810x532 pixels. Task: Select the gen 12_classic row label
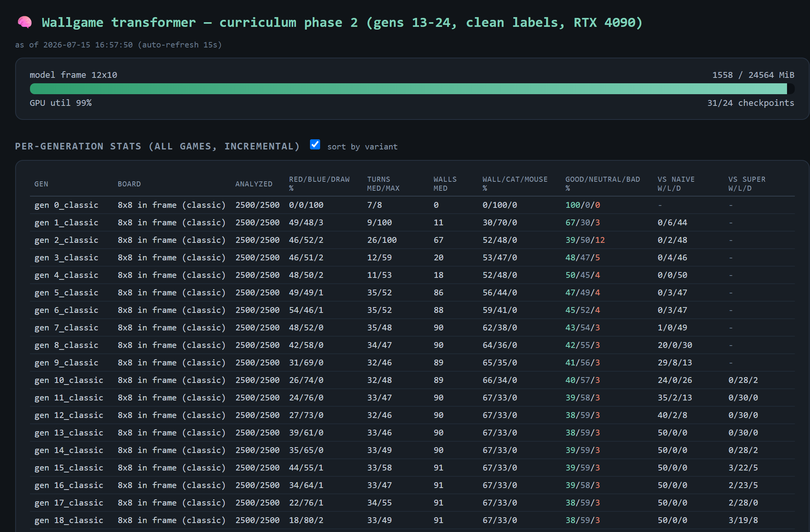[x=69, y=415]
